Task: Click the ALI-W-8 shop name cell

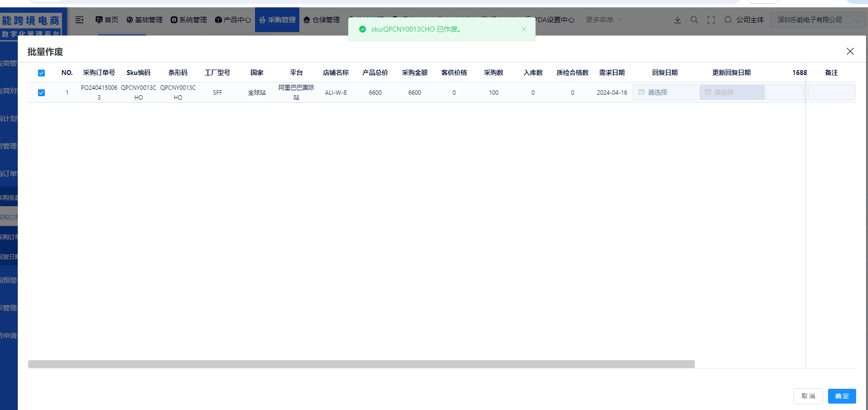Action: point(336,92)
